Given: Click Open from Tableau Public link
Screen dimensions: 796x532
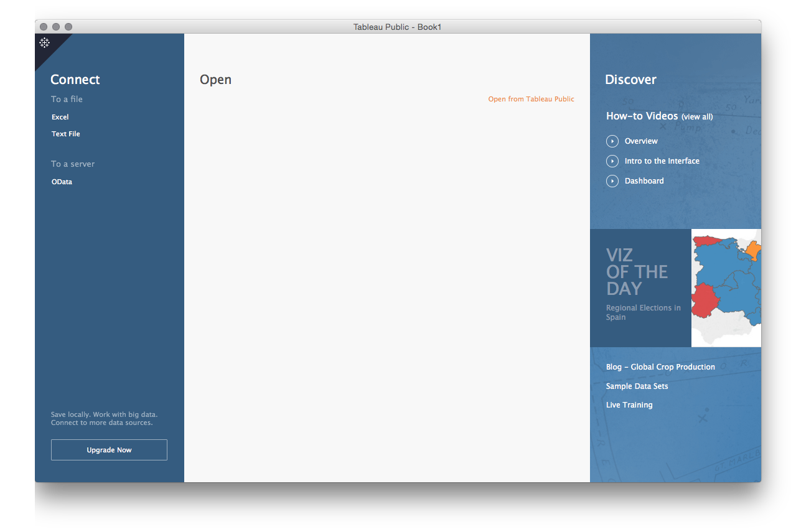Looking at the screenshot, I should [531, 99].
